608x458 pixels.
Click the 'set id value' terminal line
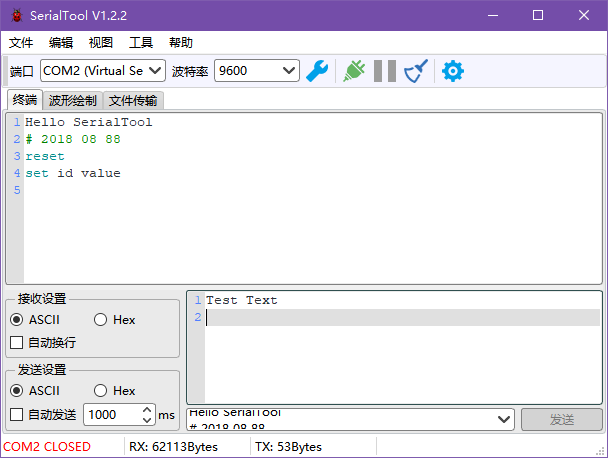(73, 173)
